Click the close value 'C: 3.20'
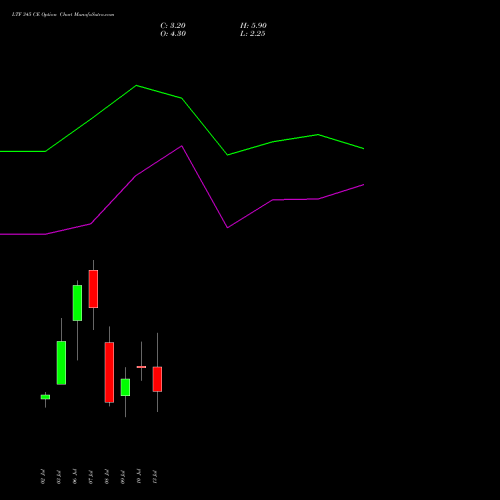Screen dimensions: 500x500 pyautogui.click(x=173, y=26)
